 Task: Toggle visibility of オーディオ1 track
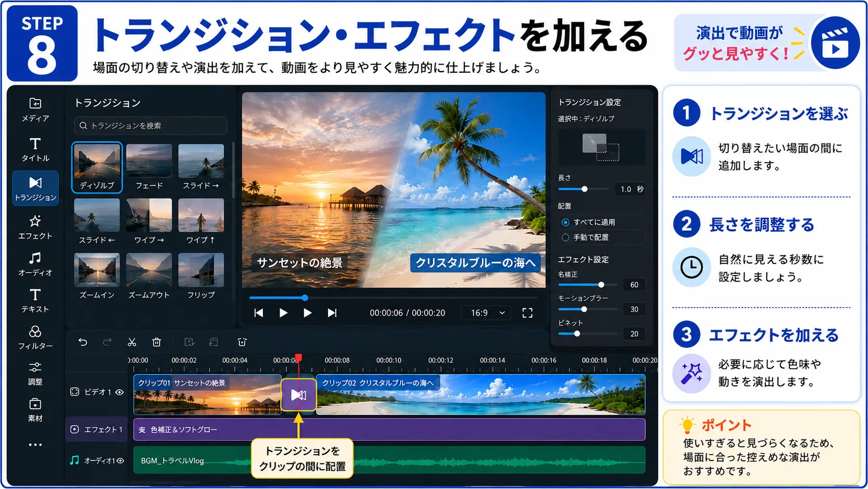[120, 460]
